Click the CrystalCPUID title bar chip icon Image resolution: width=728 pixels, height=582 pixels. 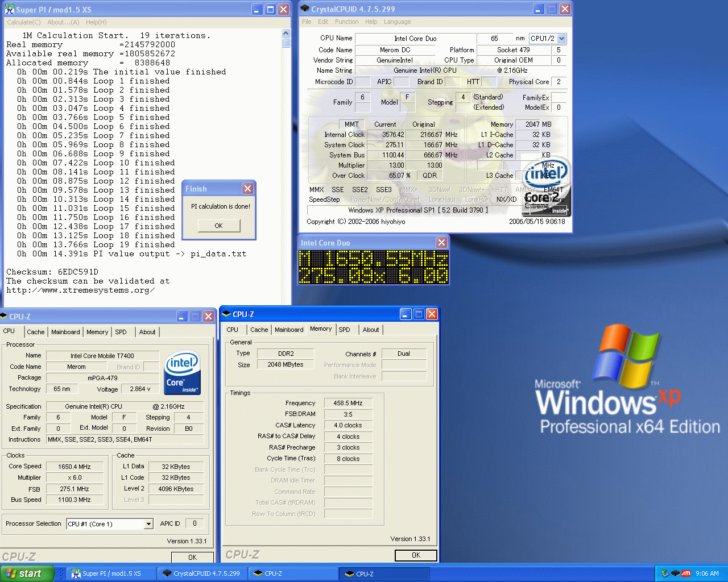pyautogui.click(x=305, y=9)
